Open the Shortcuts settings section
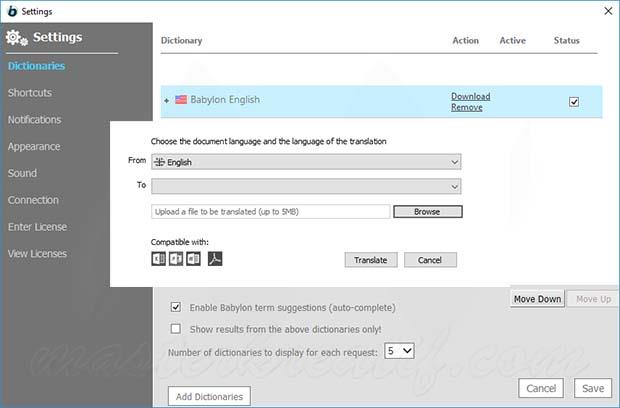 (30, 93)
